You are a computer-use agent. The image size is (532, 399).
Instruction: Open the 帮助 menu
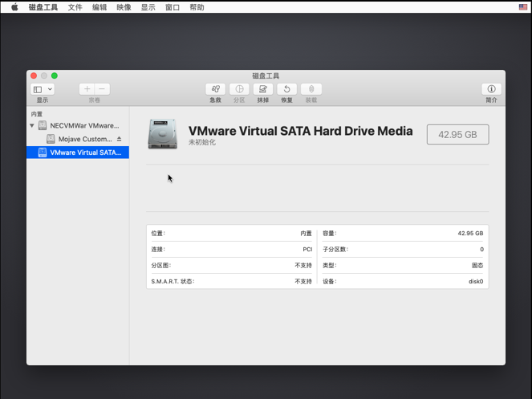(x=197, y=7)
